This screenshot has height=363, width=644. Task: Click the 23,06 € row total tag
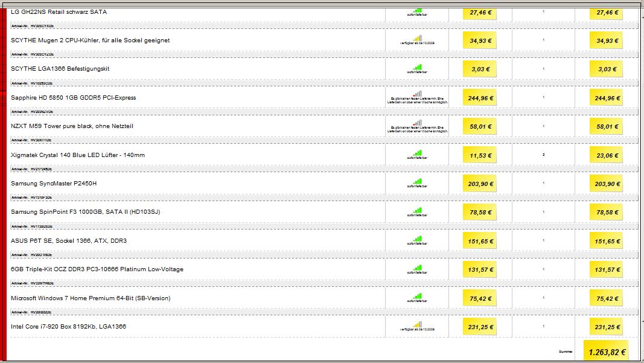coord(606,155)
